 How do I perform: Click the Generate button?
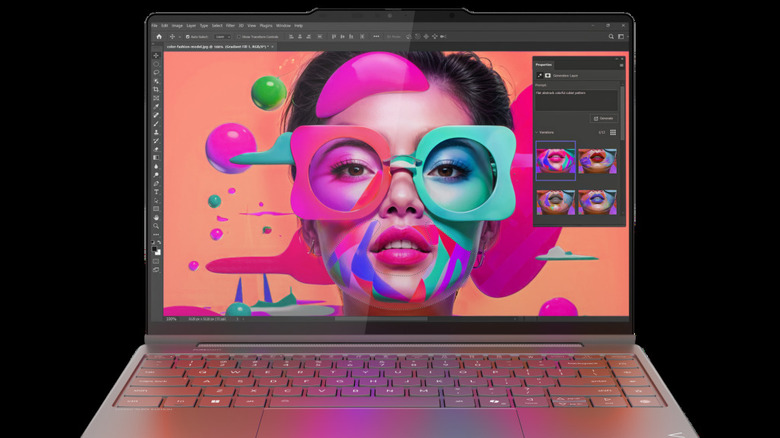coord(603,118)
